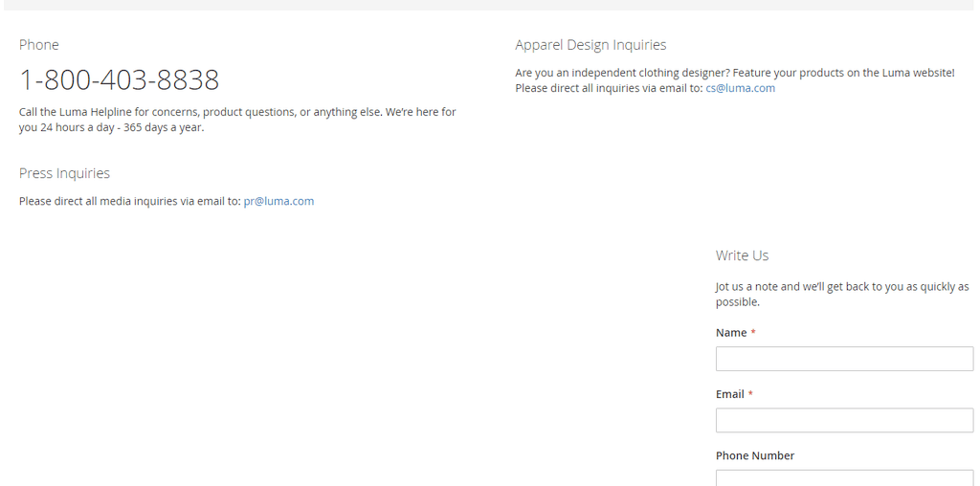Select the Phone Number input box
Viewport: 980px width, 486px height.
pos(844,478)
